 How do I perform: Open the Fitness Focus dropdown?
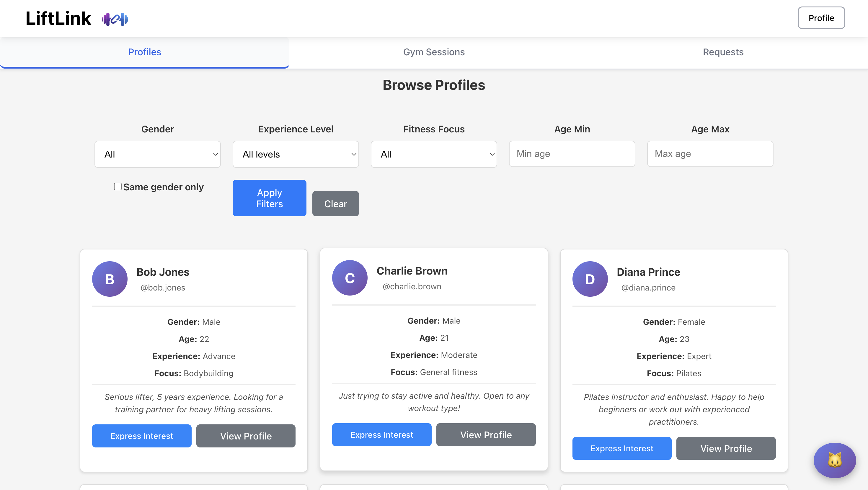(x=434, y=154)
